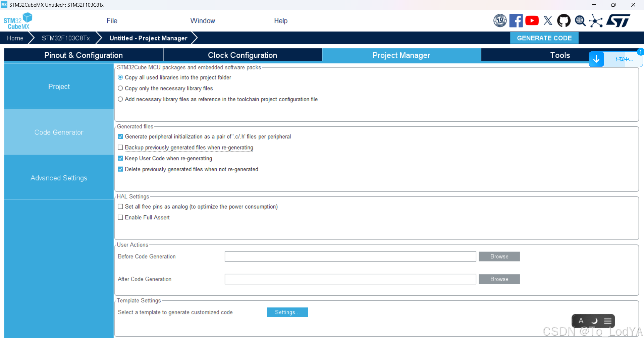This screenshot has width=644, height=342.
Task: Switch to Clock Configuration tab
Action: point(243,55)
